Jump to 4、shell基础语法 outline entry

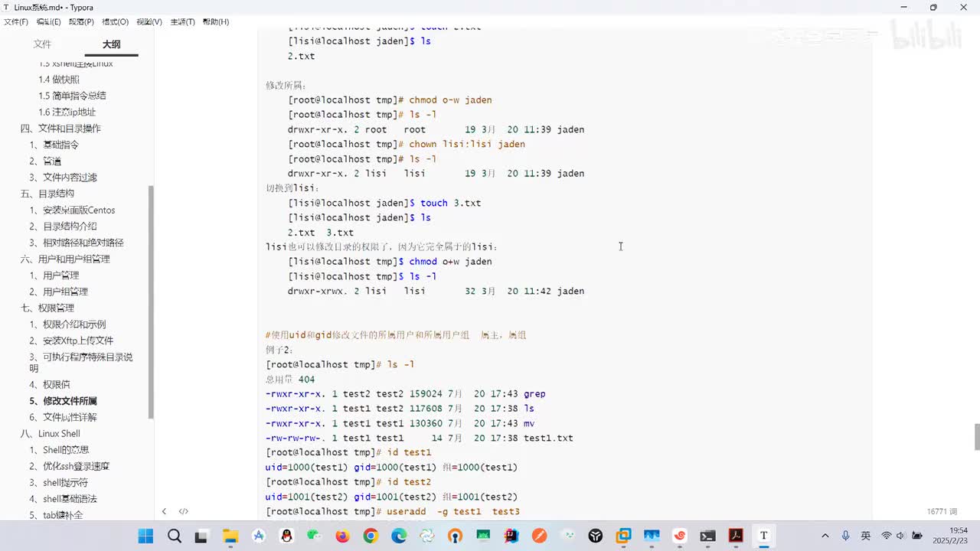64,499
